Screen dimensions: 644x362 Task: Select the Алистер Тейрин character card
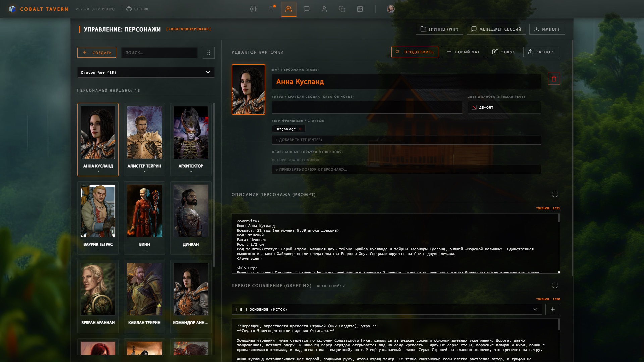pos(145,139)
